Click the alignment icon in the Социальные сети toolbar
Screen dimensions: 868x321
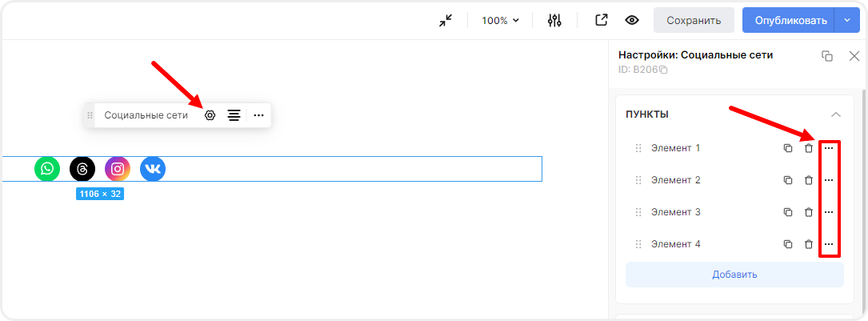click(234, 115)
